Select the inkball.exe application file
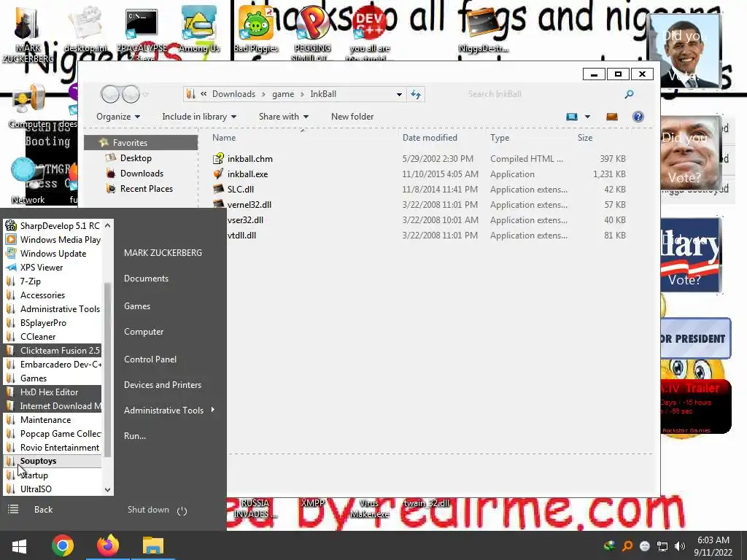Viewport: 747px width, 560px height. pyautogui.click(x=247, y=174)
